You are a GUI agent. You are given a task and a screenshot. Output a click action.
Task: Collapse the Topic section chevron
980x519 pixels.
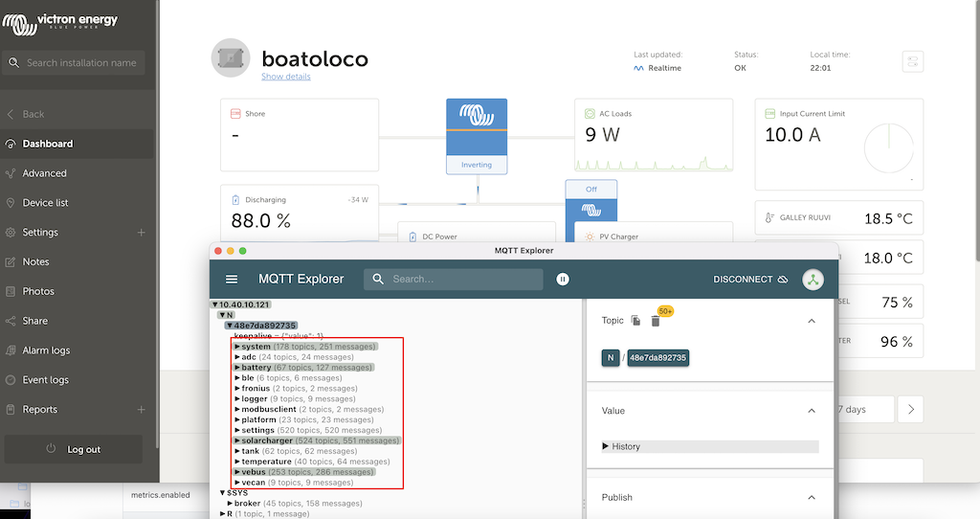pyautogui.click(x=812, y=321)
